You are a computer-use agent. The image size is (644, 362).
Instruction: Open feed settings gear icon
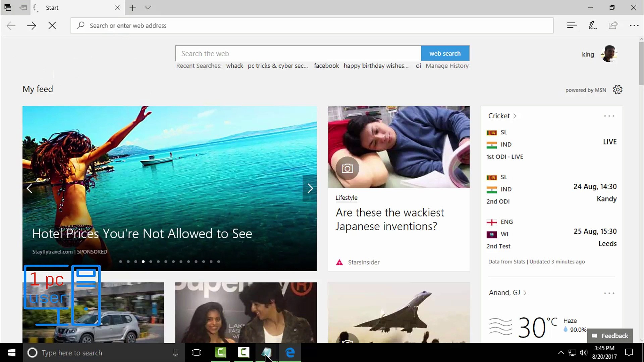[x=618, y=90]
